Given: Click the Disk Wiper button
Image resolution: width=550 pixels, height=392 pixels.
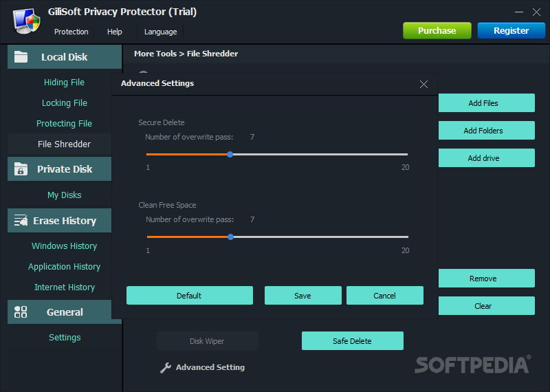Looking at the screenshot, I should [208, 340].
